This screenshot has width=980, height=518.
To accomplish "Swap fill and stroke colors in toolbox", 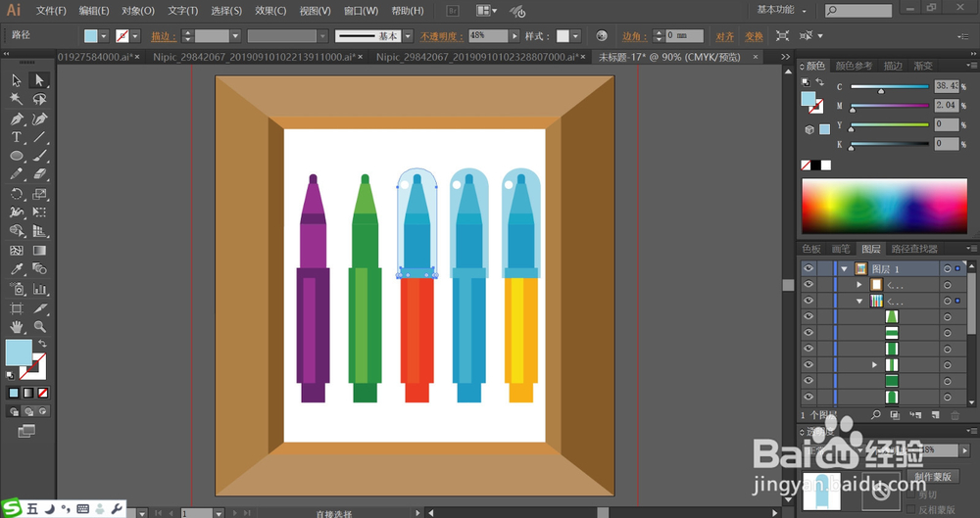I will pos(42,344).
